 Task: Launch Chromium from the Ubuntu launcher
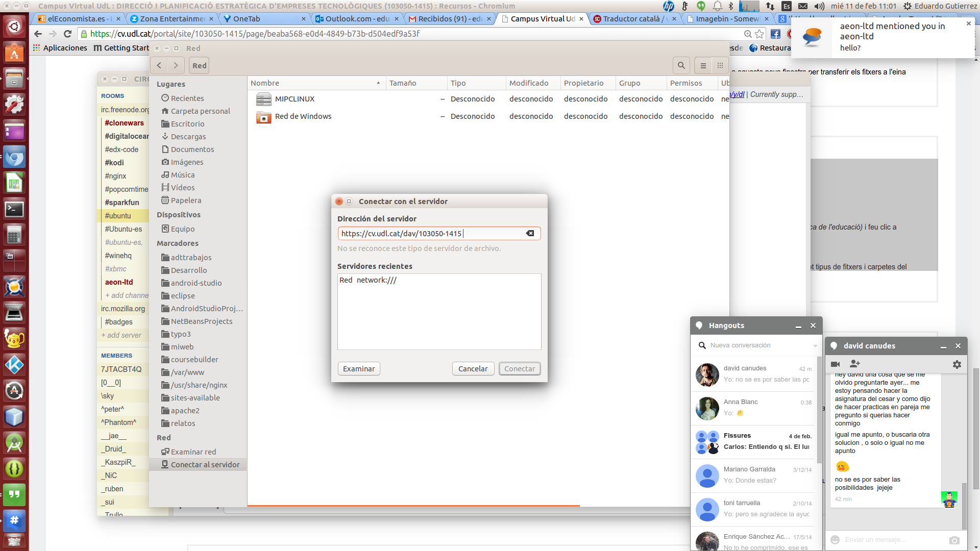tap(14, 157)
